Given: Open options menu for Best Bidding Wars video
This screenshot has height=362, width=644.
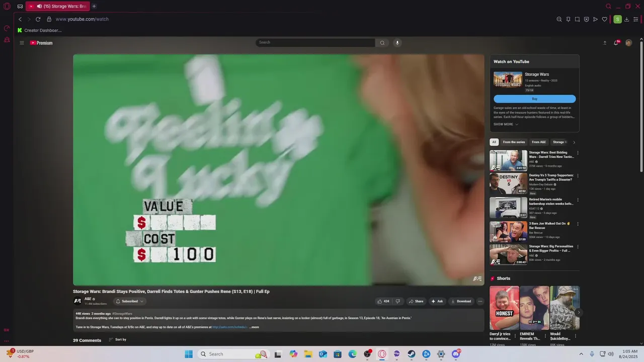Looking at the screenshot, I should (578, 153).
